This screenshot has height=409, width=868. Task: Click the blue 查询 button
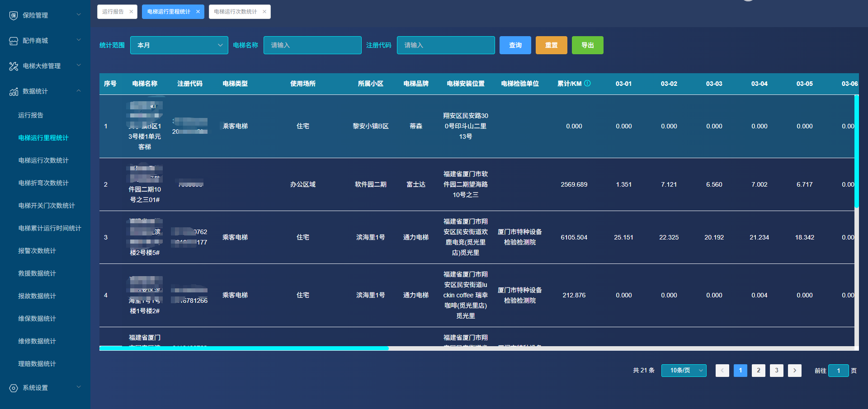pos(515,45)
